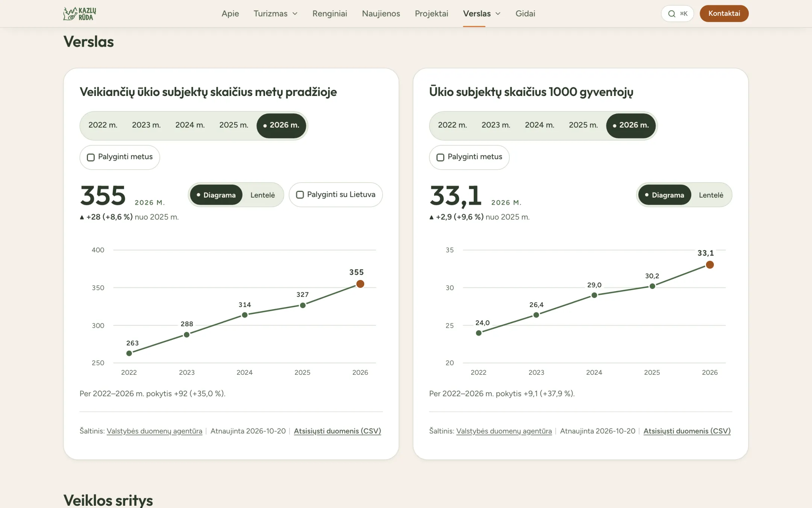Check Palyginti su Lietuva

(336, 195)
